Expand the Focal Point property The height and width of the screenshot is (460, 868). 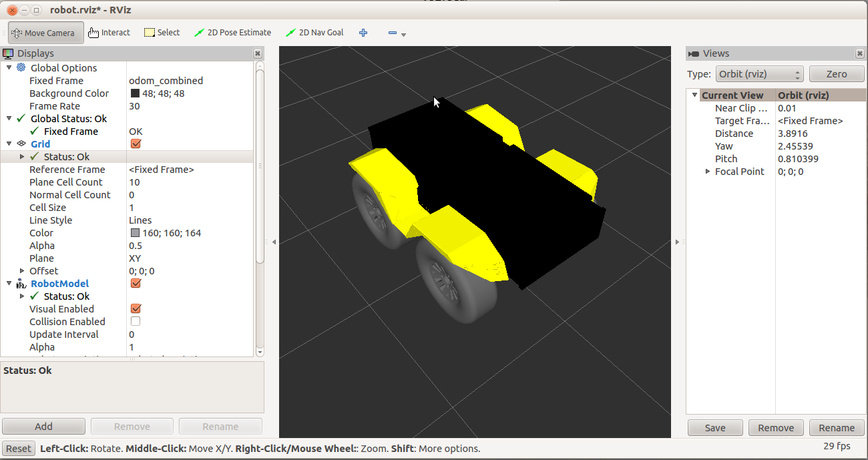point(708,172)
